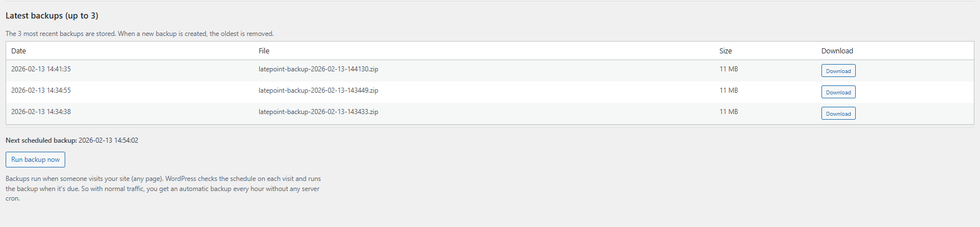
Task: Click the Size column header
Action: pos(725,51)
